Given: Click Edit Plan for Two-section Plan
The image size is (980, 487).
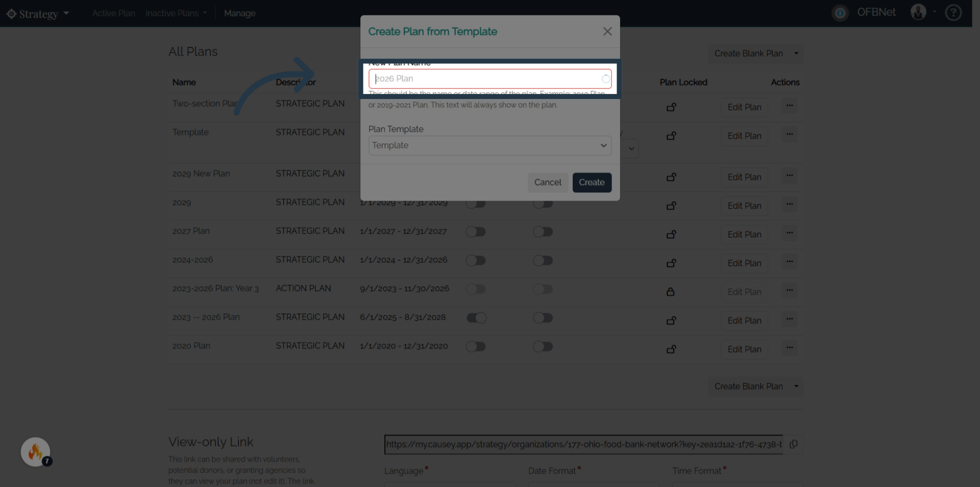Looking at the screenshot, I should tap(744, 107).
